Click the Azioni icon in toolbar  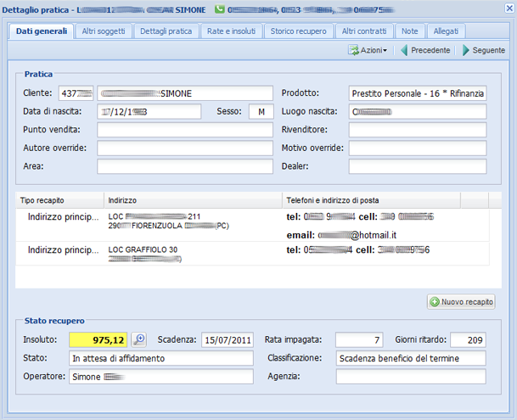(x=354, y=50)
